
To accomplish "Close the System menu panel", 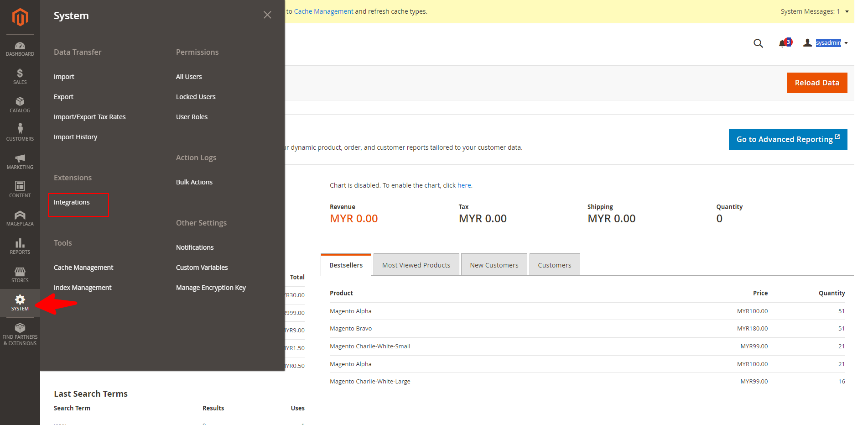I will 267,15.
